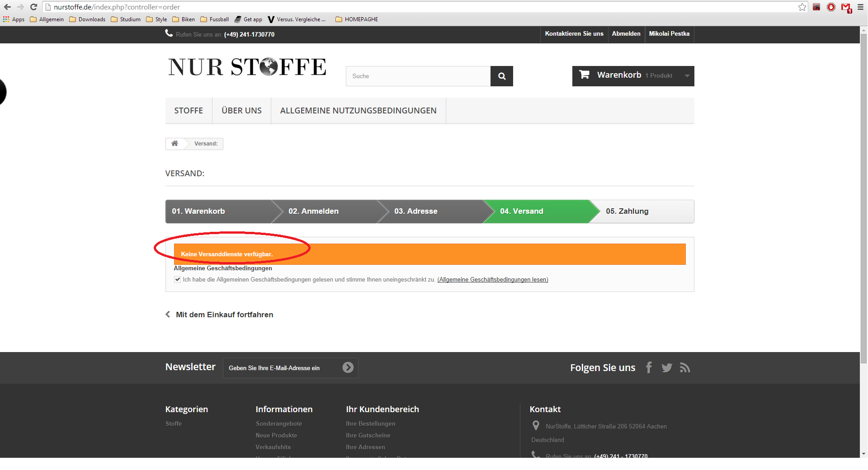Open the Downloads bookmarks folder

coord(87,19)
